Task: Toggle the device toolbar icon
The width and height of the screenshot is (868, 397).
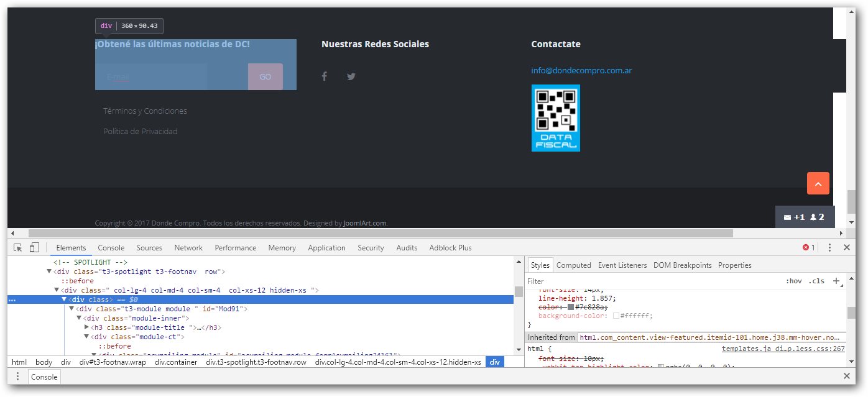Action: [x=35, y=248]
